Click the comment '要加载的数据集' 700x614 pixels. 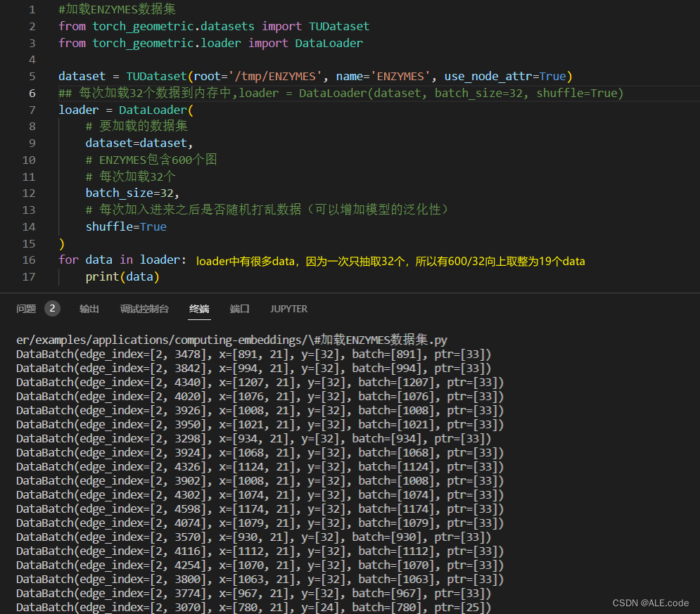point(136,127)
